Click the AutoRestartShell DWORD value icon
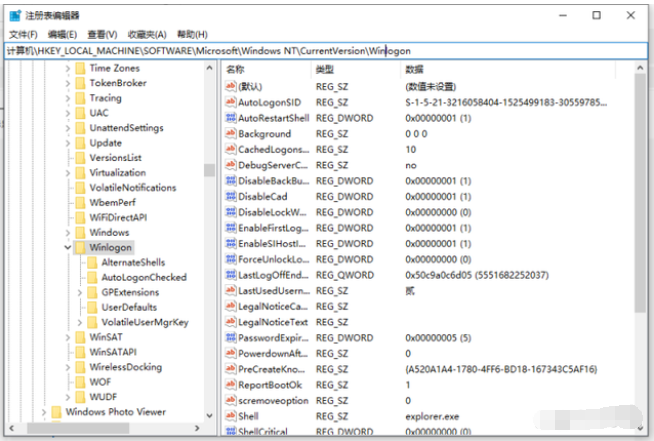Screen dimensions: 654x441 (x=231, y=118)
